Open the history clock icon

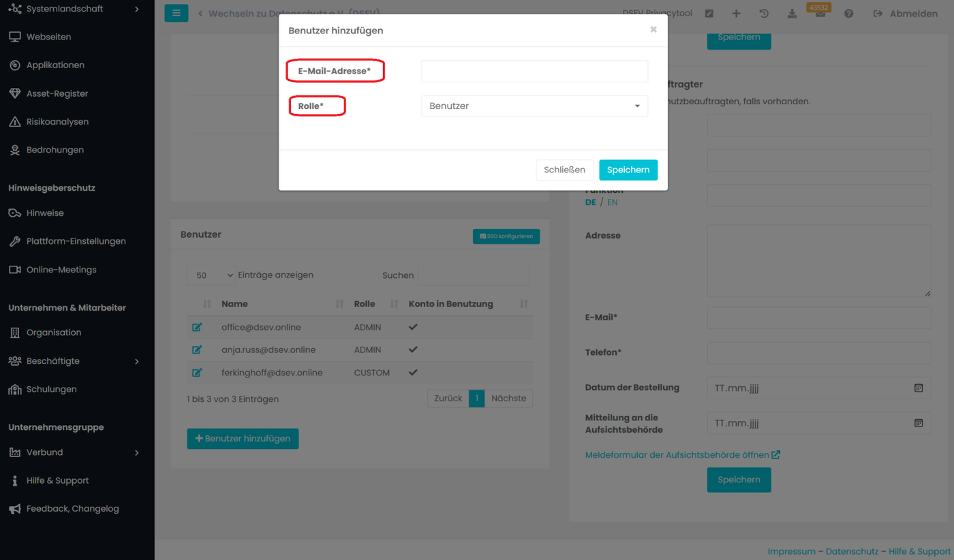(x=764, y=14)
